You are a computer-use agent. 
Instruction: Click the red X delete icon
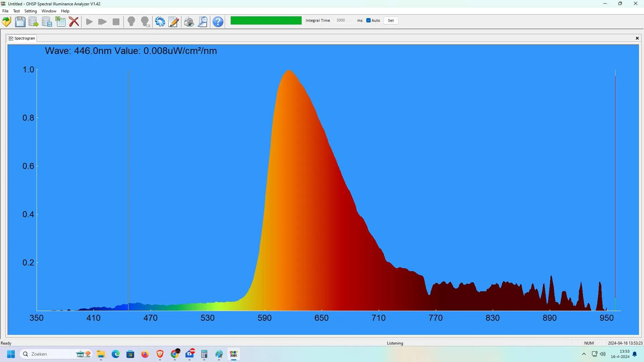pos(74,22)
